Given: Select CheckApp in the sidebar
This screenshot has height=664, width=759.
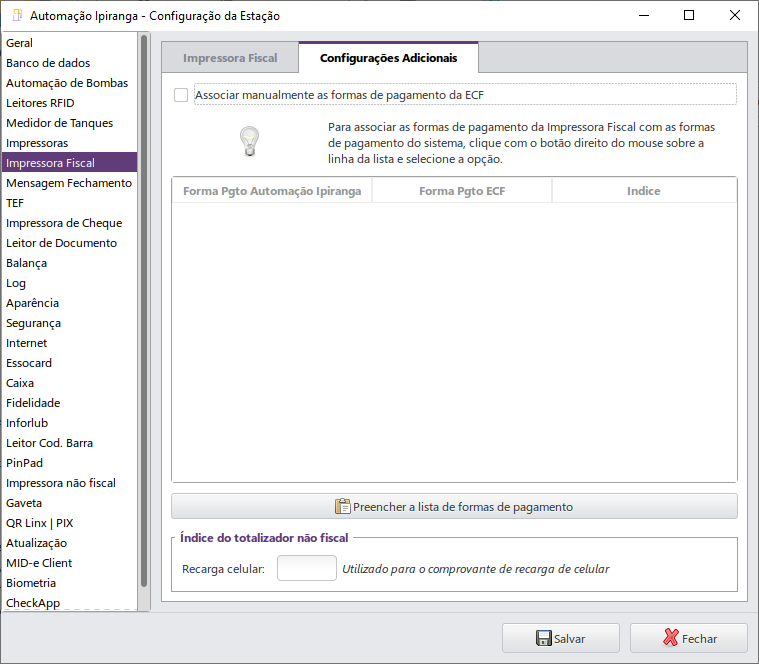Looking at the screenshot, I should (69, 603).
